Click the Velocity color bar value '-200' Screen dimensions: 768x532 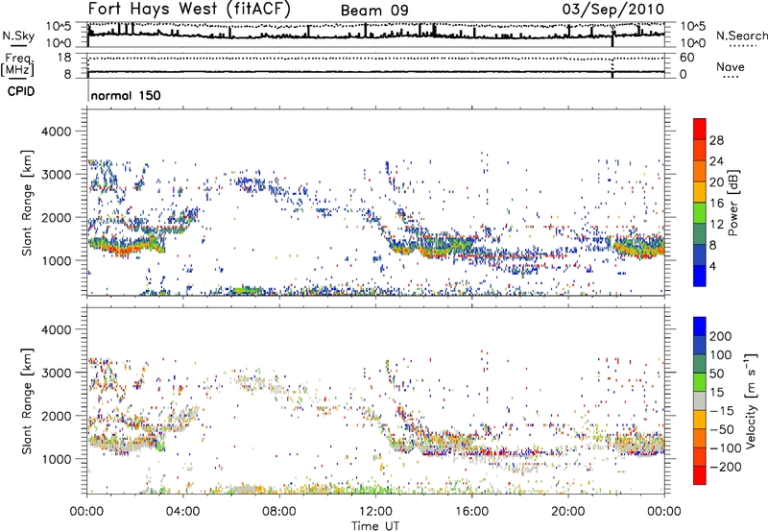click(x=725, y=467)
